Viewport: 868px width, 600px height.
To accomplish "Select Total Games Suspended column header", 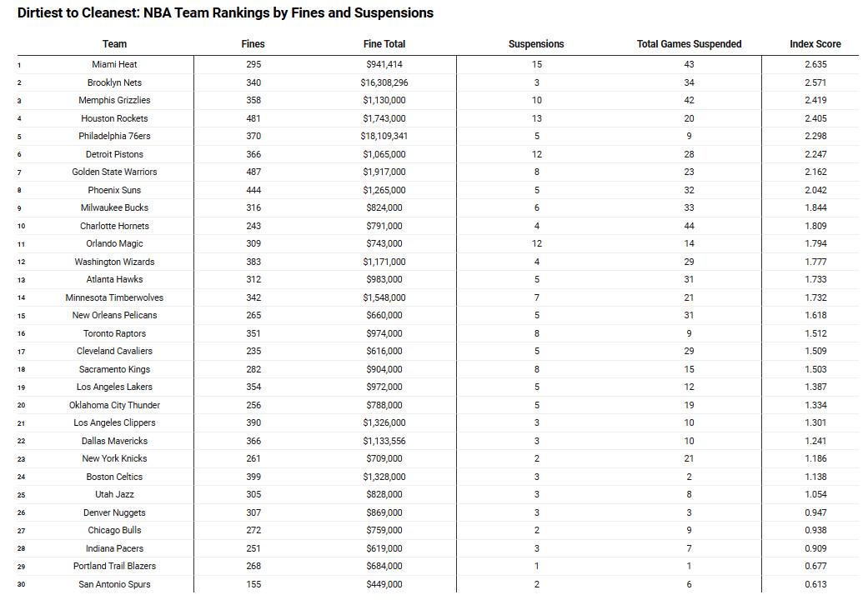I will click(x=690, y=44).
